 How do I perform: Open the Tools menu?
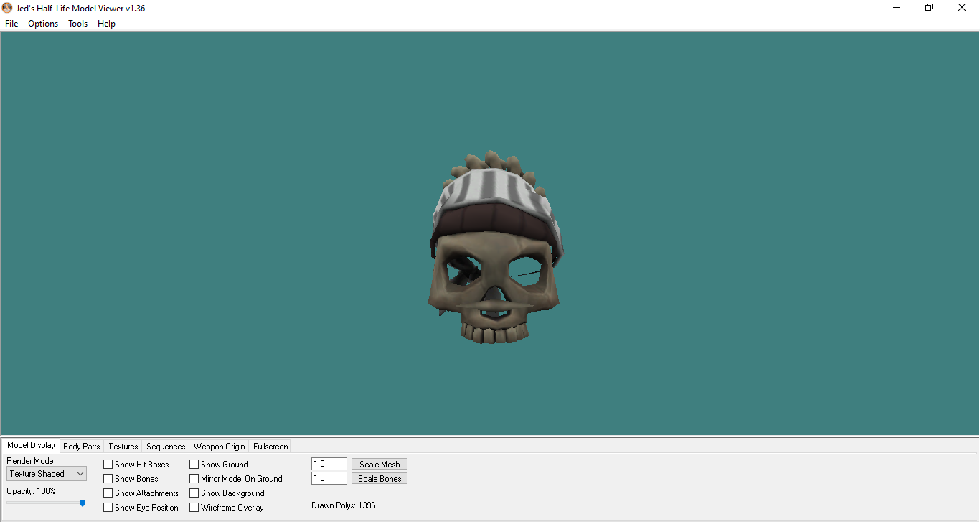click(77, 24)
